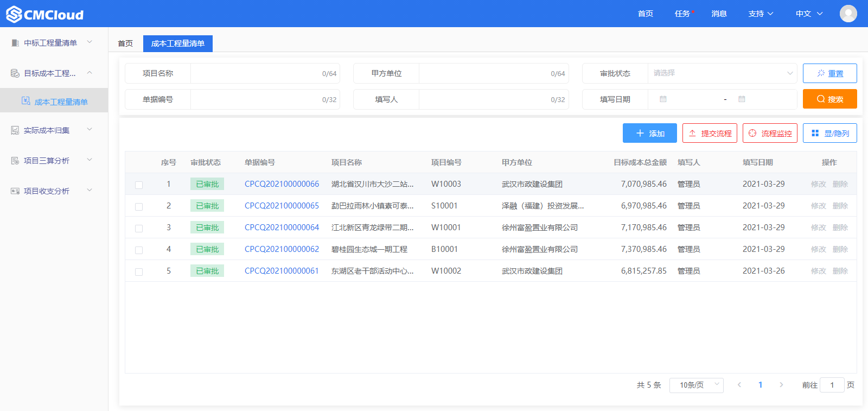Image resolution: width=868 pixels, height=411 pixels.
Task: Click the 目标成本工程 sidebar icon
Action: pyautogui.click(x=15, y=73)
